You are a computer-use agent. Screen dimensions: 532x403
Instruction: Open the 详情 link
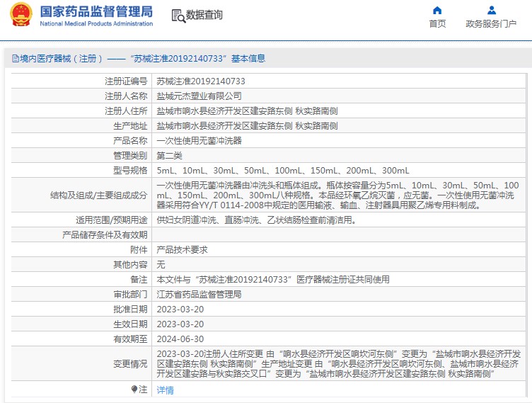pyautogui.click(x=166, y=390)
